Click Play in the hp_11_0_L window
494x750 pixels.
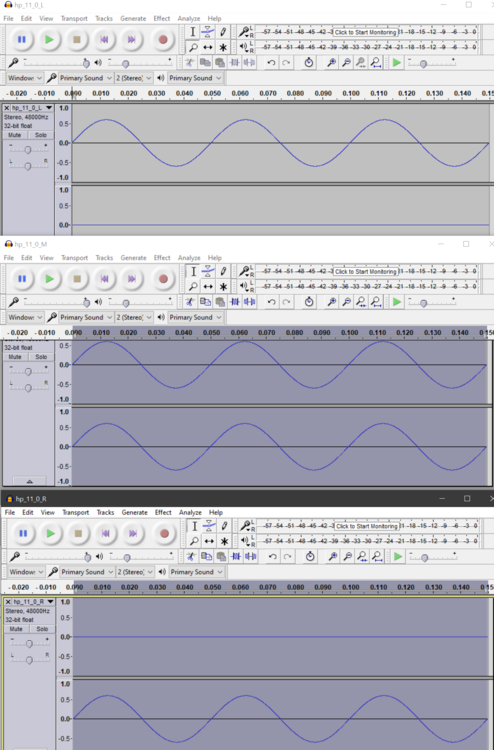pyautogui.click(x=49, y=40)
